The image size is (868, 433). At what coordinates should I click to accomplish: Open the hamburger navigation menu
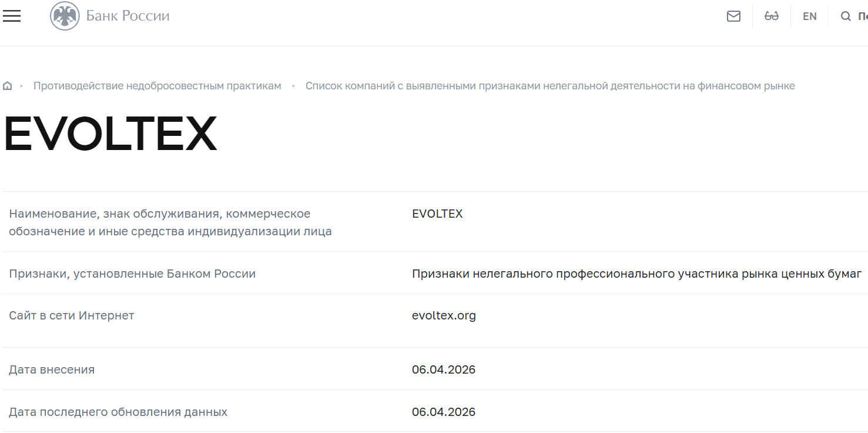point(12,16)
